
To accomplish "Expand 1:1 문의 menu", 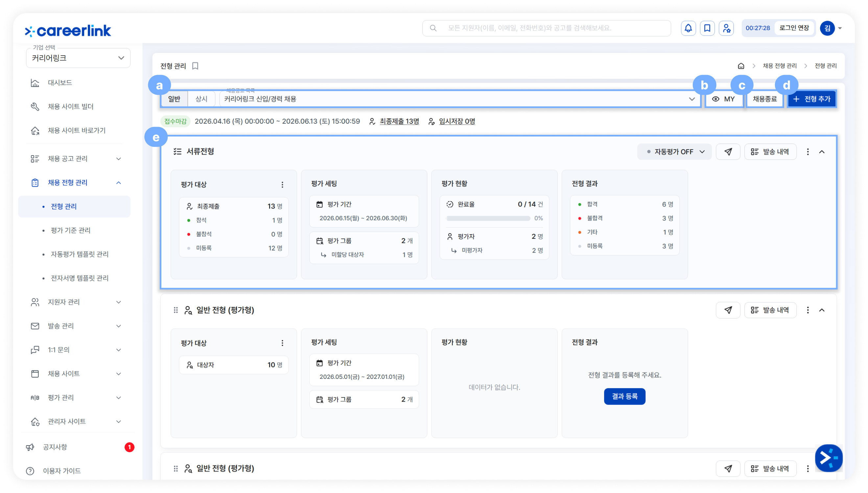I will (118, 350).
